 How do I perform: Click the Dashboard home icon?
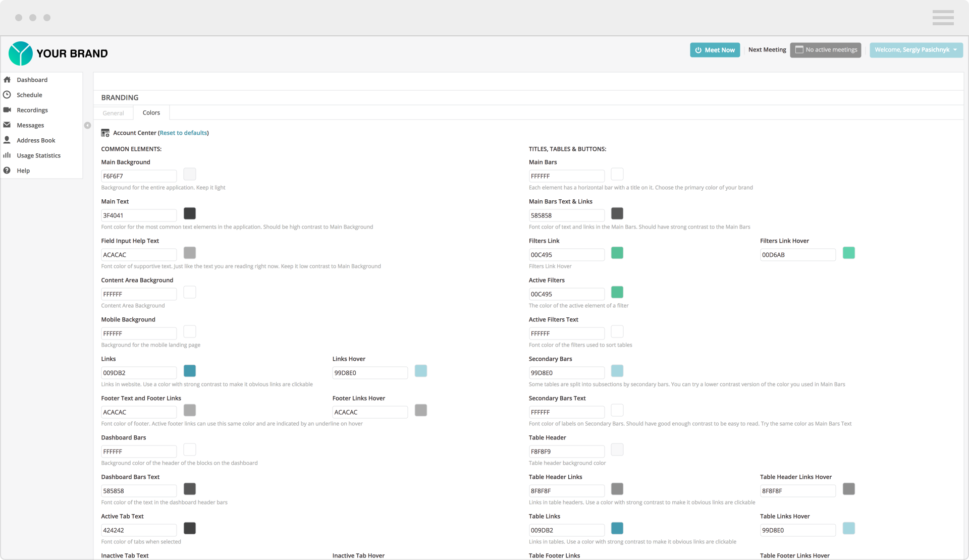coord(7,80)
